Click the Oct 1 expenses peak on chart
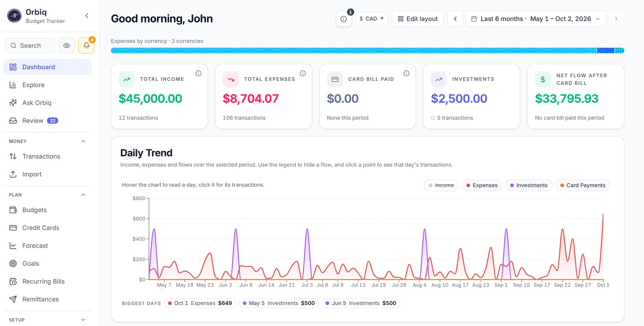The height and width of the screenshot is (326, 644). (x=603, y=214)
